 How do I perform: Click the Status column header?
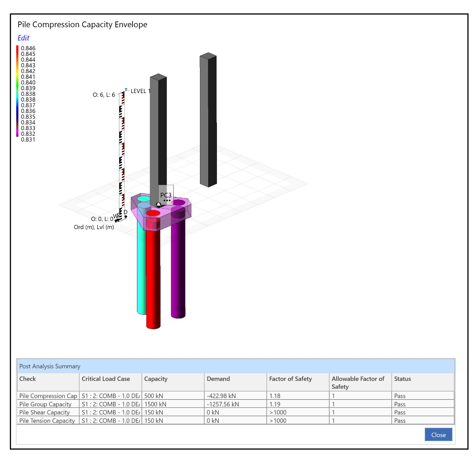(423, 382)
